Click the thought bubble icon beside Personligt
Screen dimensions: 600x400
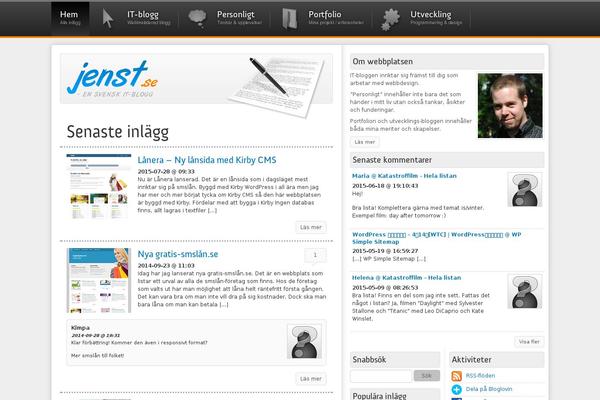pos(197,18)
